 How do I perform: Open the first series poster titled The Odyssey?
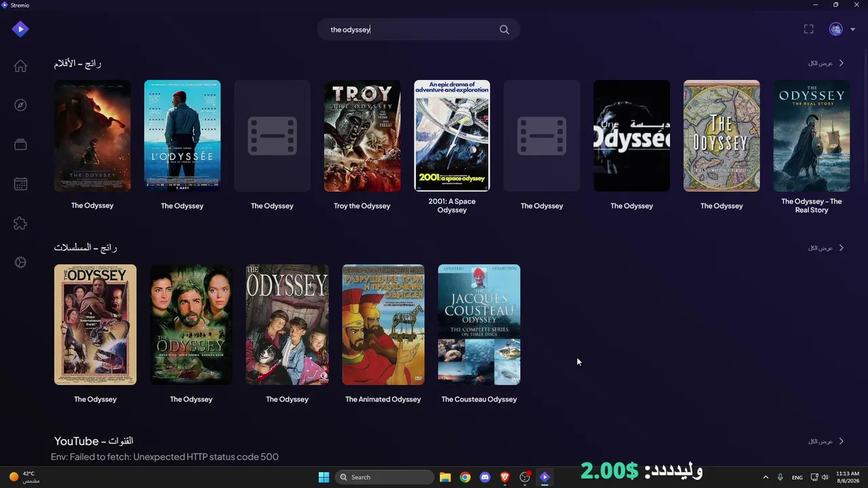(95, 325)
